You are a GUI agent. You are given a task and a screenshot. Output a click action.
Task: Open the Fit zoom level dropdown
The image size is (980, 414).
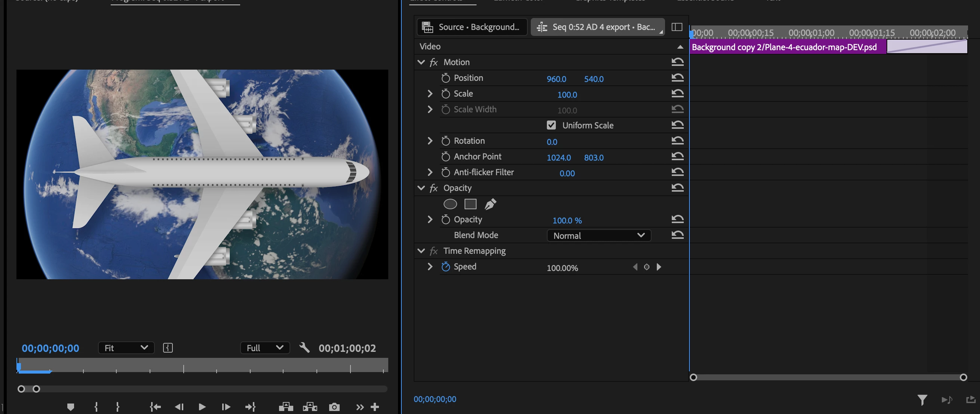[x=126, y=348]
